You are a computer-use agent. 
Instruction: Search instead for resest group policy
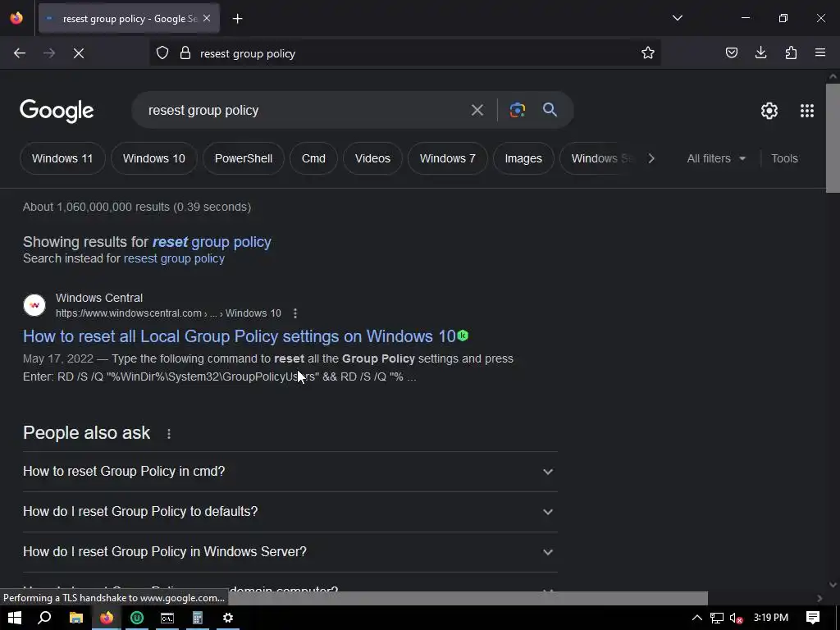coord(174,258)
